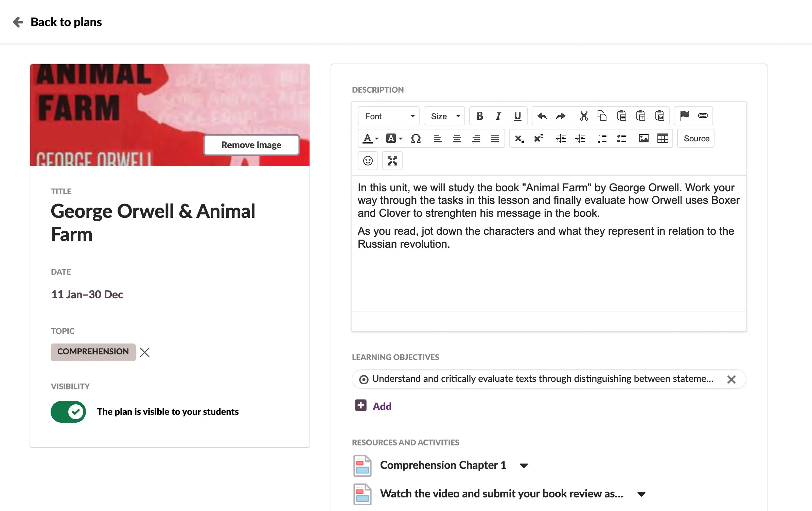Toggle bulleted list formatting
This screenshot has height=511, width=812.
click(x=621, y=139)
